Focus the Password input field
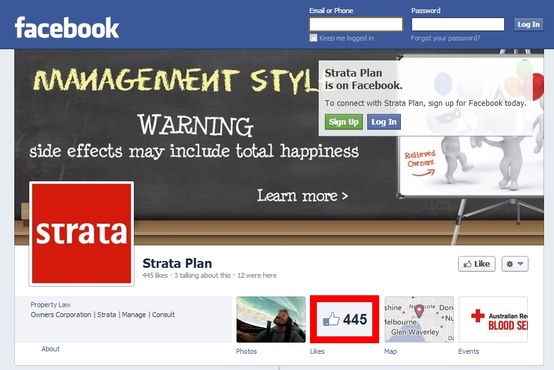This screenshot has width=554, height=370. click(458, 24)
